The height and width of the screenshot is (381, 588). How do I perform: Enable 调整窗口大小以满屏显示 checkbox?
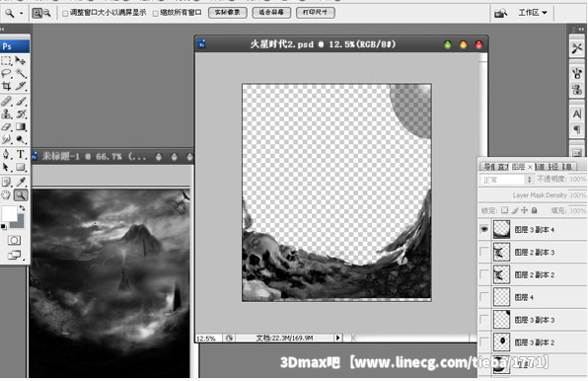click(x=65, y=14)
